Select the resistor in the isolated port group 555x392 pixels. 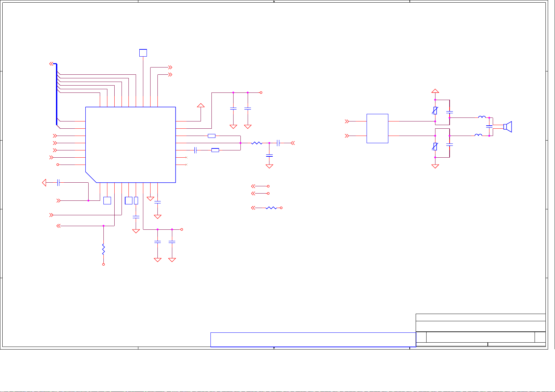click(x=271, y=208)
